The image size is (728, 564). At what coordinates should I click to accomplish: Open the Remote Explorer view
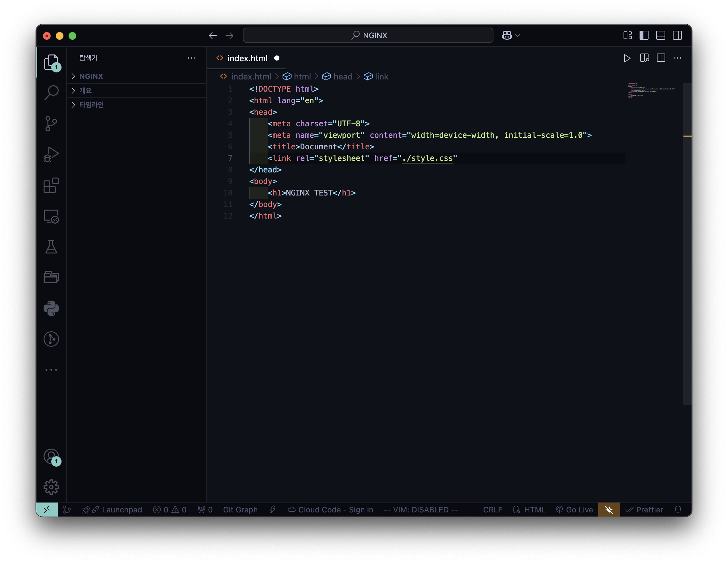51,216
